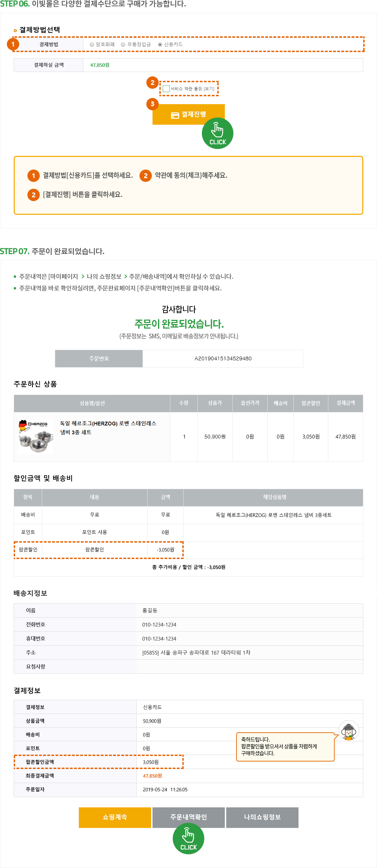Image resolution: width=377 pixels, height=868 pixels.
Task: Click the 결제진행 payment button
Action: pyautogui.click(x=188, y=114)
